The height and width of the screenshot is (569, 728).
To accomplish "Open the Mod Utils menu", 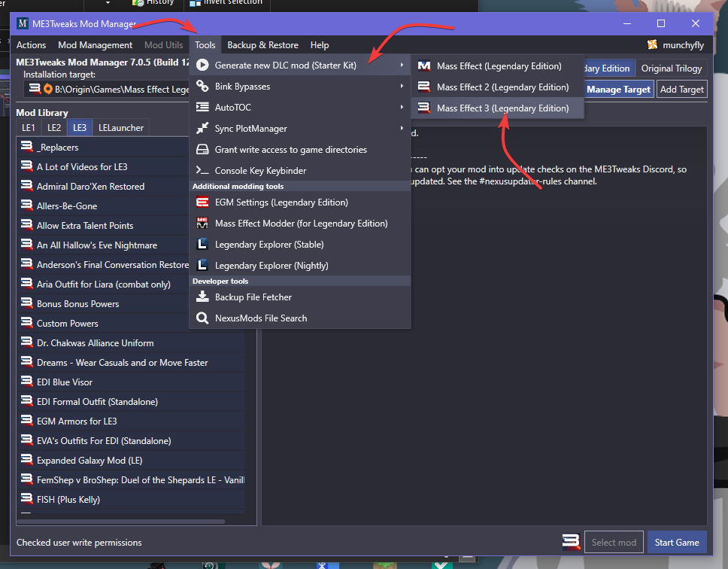I will pos(163,45).
